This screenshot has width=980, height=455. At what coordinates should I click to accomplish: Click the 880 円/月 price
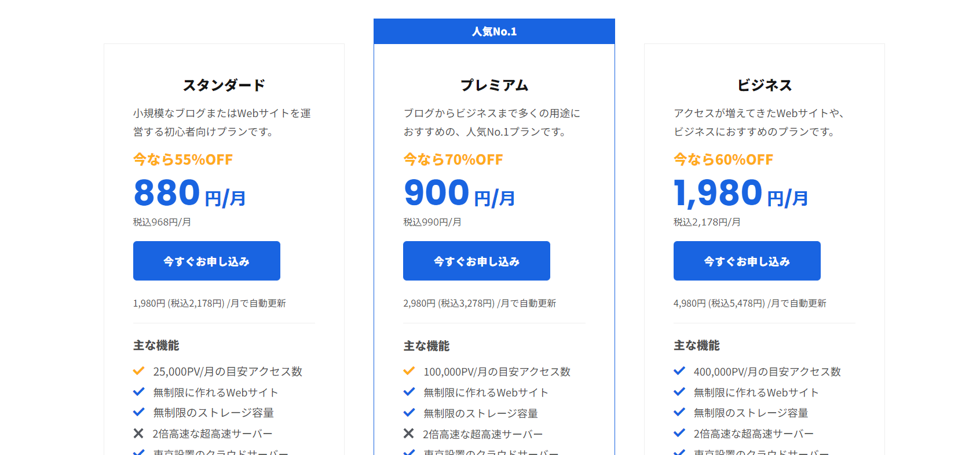(x=190, y=193)
